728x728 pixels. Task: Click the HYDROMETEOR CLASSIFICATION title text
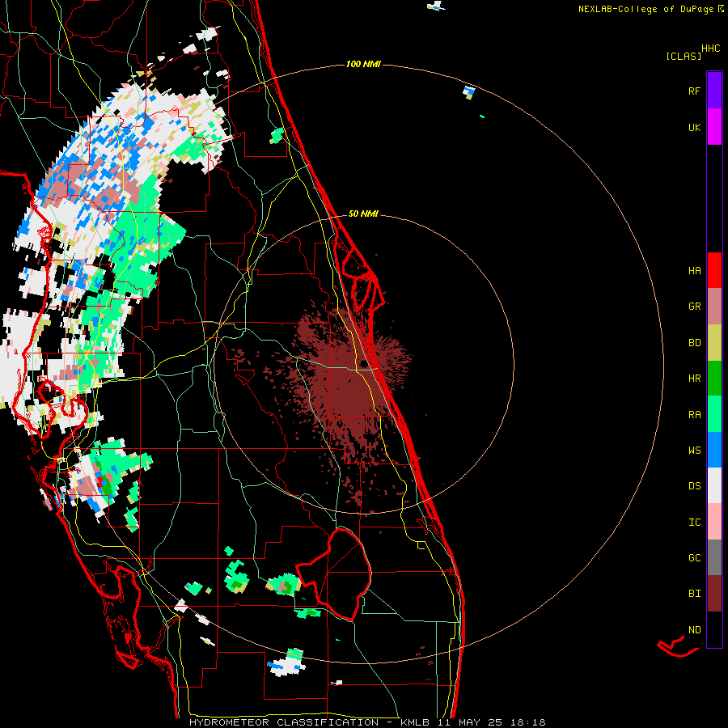click(x=284, y=722)
